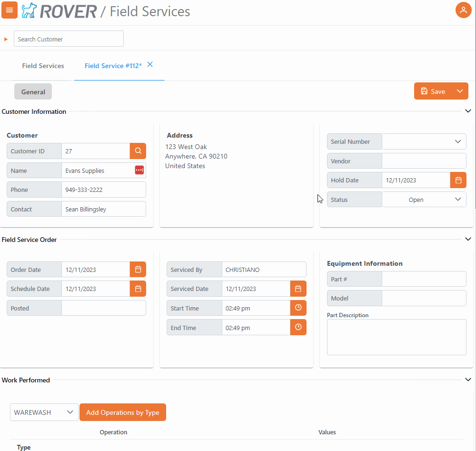
Task: Click the Add Operations by Type button
Action: (x=123, y=412)
